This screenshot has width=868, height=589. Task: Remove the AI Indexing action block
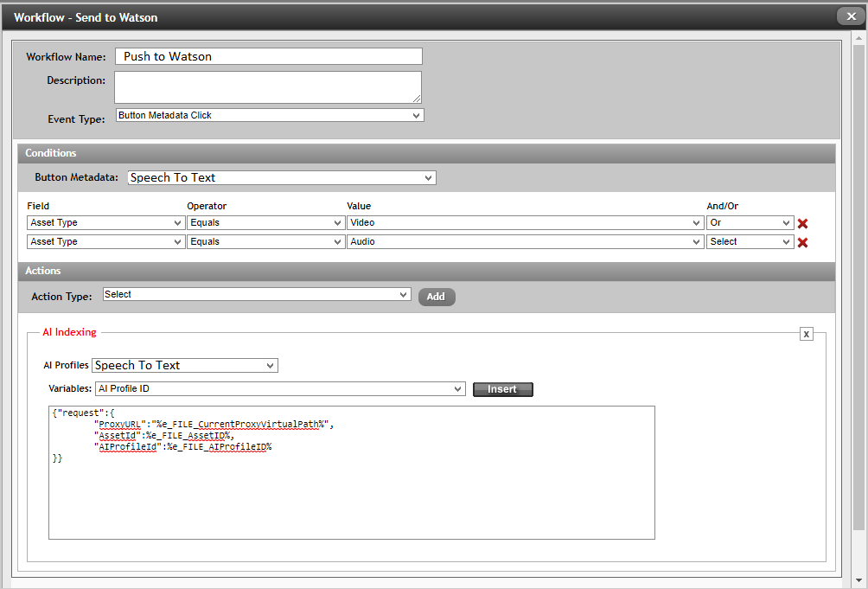point(807,334)
